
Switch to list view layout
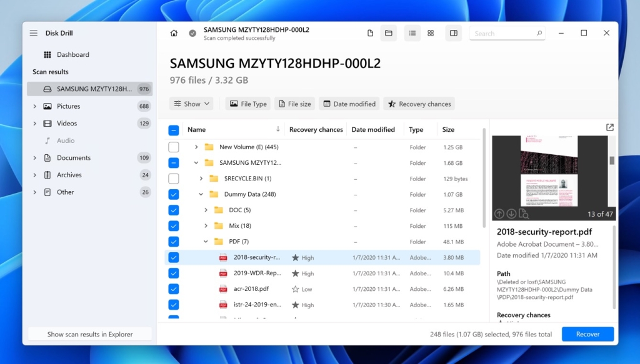click(412, 33)
